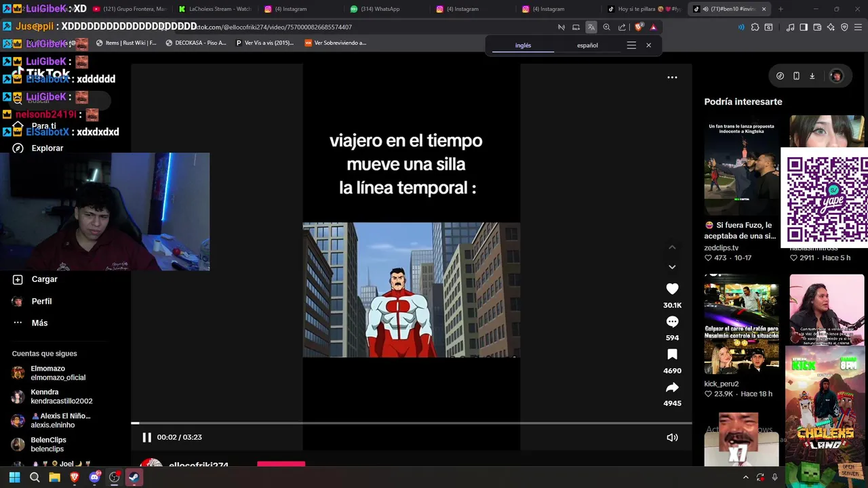Viewport: 868px width, 488px height.
Task: Open Perfil in the sidebar
Action: 41,301
